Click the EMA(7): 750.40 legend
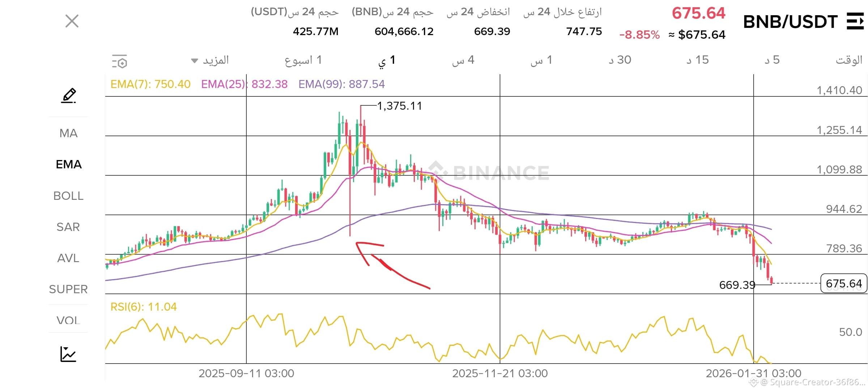This screenshot has height=391, width=868. pyautogui.click(x=150, y=84)
